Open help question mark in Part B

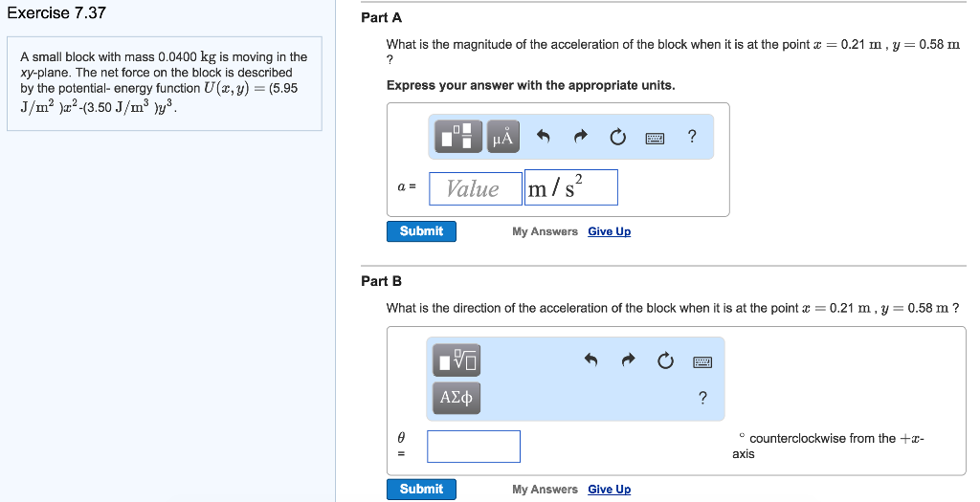pyautogui.click(x=702, y=398)
